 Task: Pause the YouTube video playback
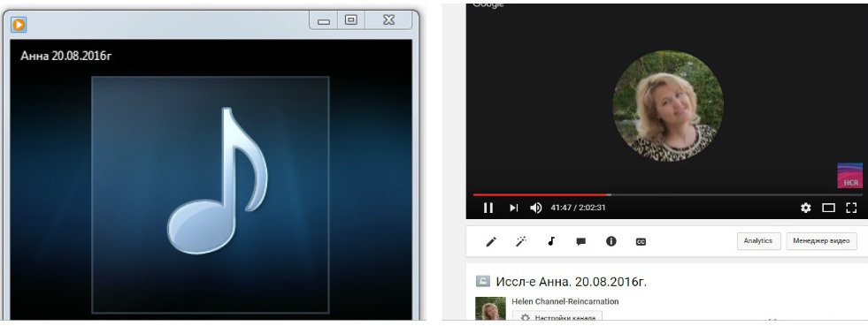coord(488,208)
